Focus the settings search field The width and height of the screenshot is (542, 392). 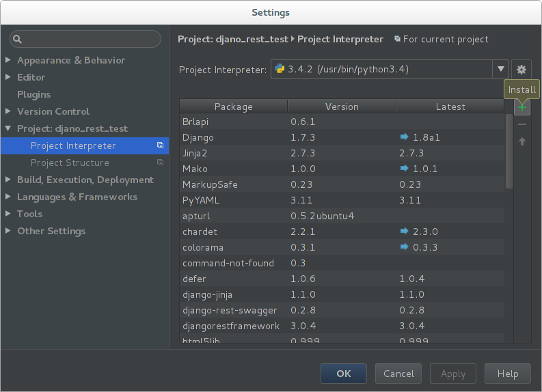[85, 39]
